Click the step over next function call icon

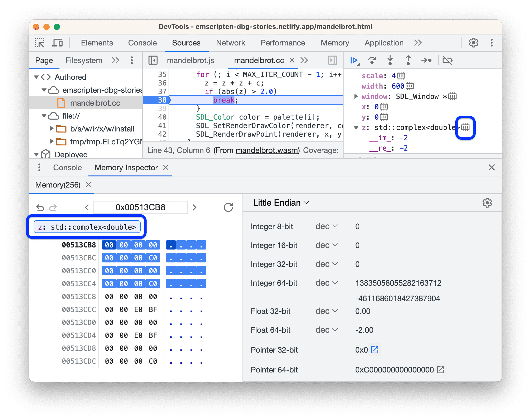(371, 61)
